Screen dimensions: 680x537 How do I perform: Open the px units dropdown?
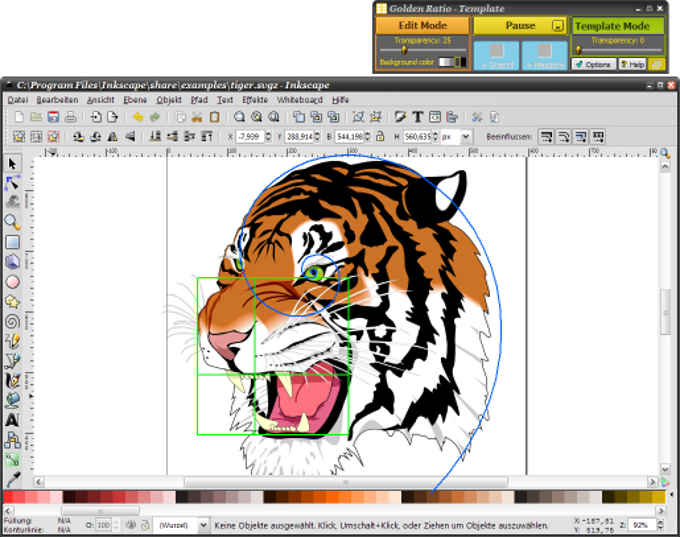point(465,137)
